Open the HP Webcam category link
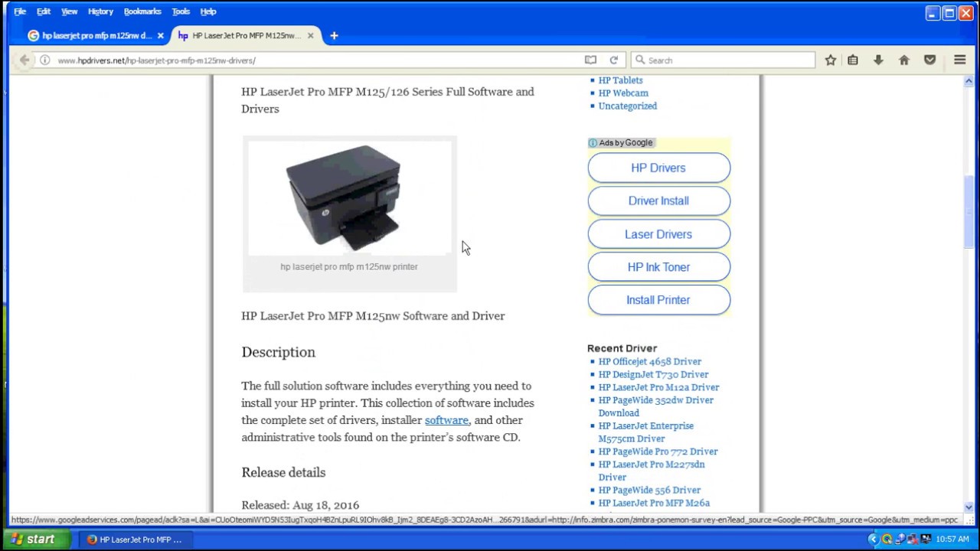Viewport: 980px width, 551px height. tap(623, 93)
